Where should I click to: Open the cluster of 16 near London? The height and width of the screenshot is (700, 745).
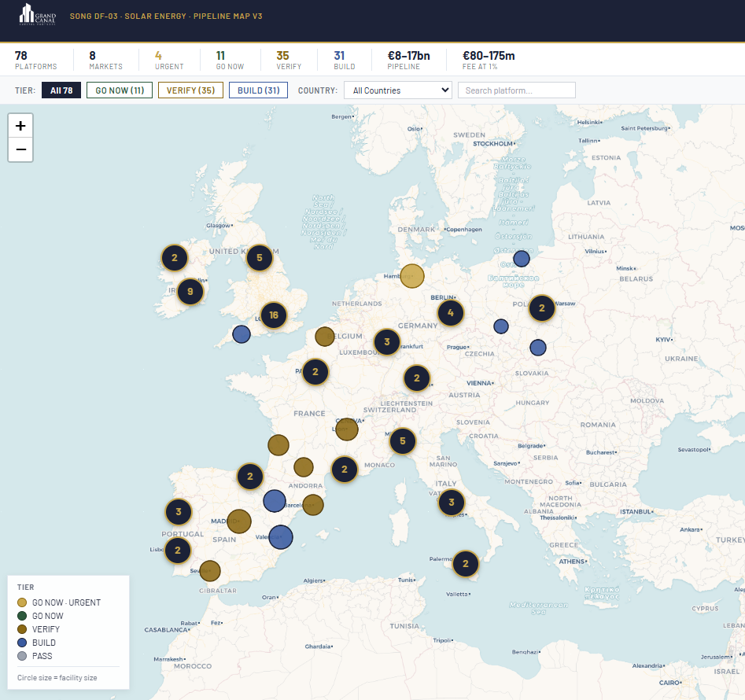pyautogui.click(x=274, y=315)
